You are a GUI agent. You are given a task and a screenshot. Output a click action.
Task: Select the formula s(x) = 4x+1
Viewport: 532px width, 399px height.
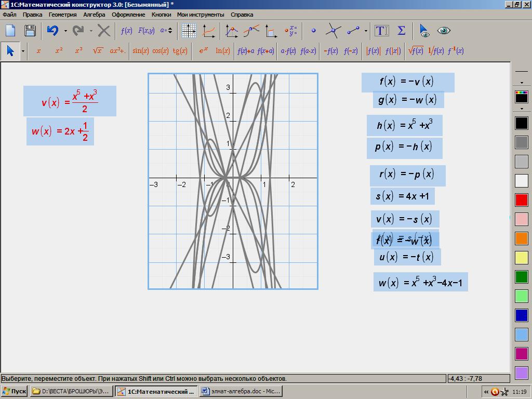click(x=403, y=196)
